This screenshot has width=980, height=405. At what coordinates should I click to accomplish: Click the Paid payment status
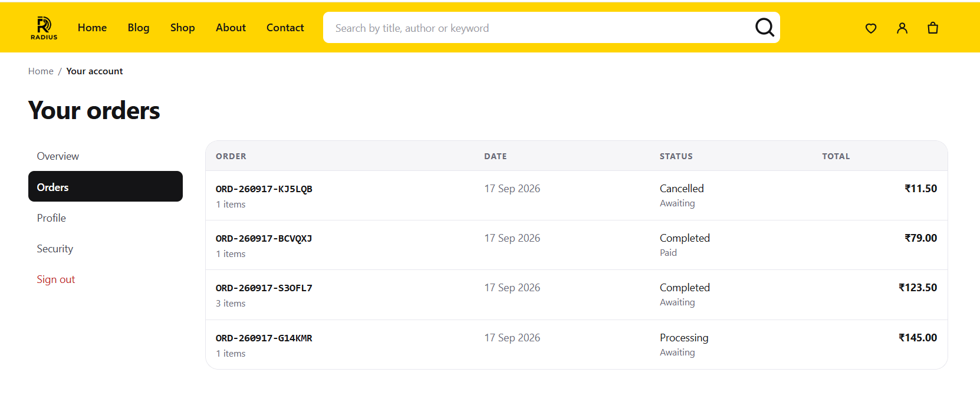click(x=668, y=253)
